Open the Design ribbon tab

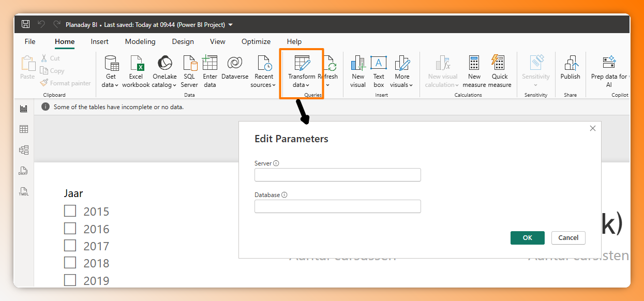pyautogui.click(x=183, y=41)
